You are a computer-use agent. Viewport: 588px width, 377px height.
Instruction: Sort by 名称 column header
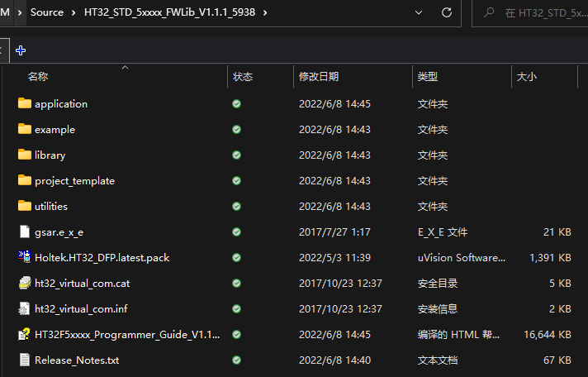pyautogui.click(x=38, y=77)
